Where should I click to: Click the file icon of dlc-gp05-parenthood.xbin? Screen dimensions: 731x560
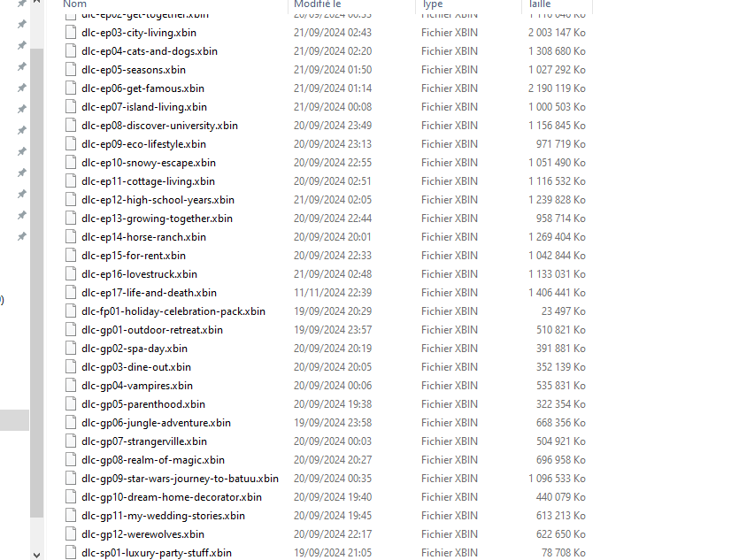[71, 404]
